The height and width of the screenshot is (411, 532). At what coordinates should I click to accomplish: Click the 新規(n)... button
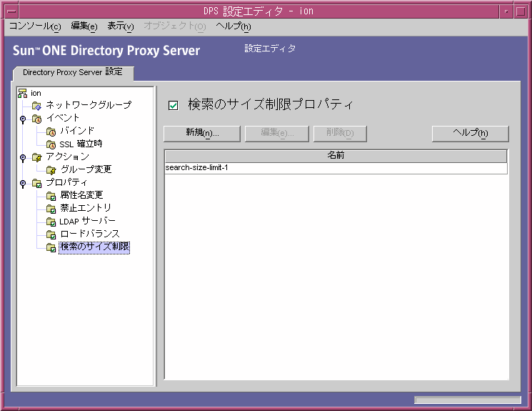pos(202,134)
